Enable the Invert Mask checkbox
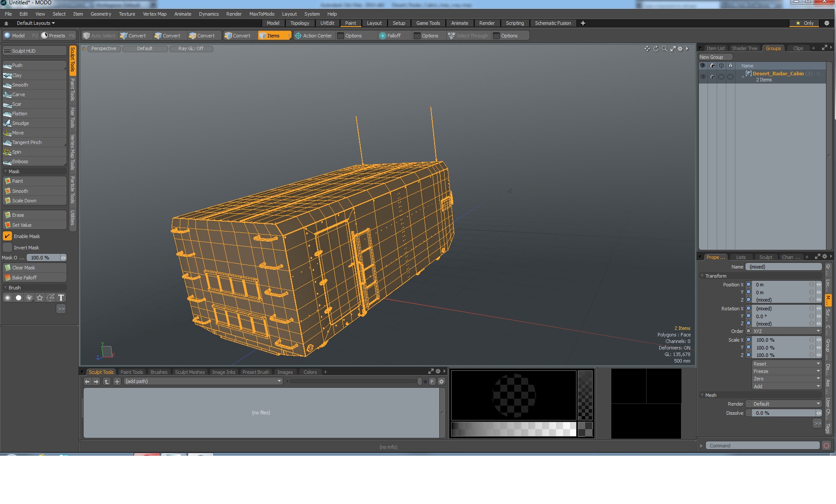The image size is (836, 504). click(7, 248)
